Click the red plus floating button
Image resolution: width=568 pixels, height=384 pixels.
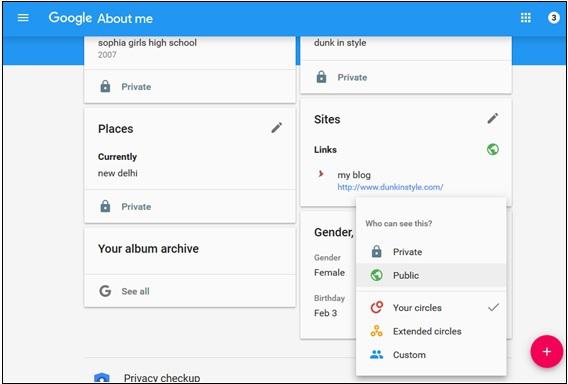pyautogui.click(x=547, y=351)
